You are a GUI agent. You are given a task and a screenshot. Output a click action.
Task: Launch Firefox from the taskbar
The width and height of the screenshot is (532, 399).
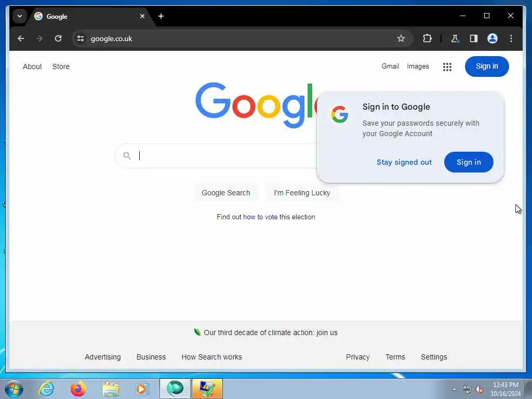pyautogui.click(x=78, y=389)
